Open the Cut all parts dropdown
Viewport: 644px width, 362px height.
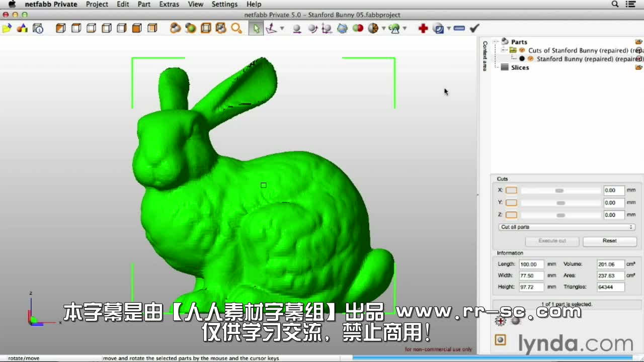[567, 227]
